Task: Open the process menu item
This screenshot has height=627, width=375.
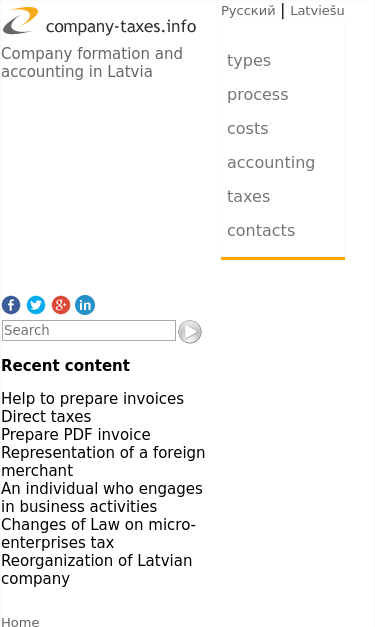Action: tap(257, 95)
